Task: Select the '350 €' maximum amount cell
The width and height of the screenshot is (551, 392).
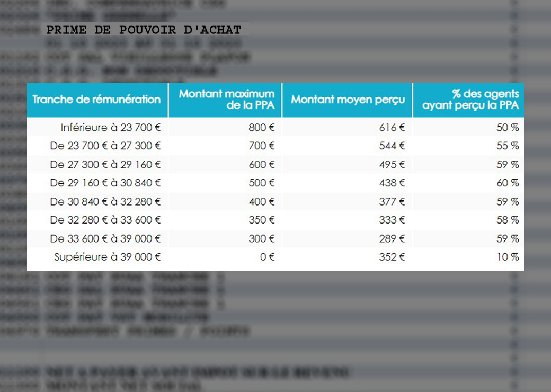Action: pos(262,220)
